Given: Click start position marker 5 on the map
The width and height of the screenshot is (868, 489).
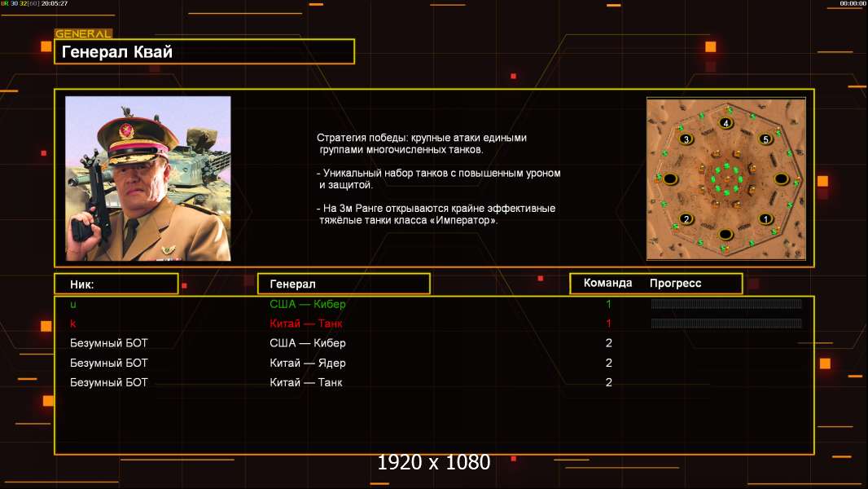Looking at the screenshot, I should [x=765, y=139].
